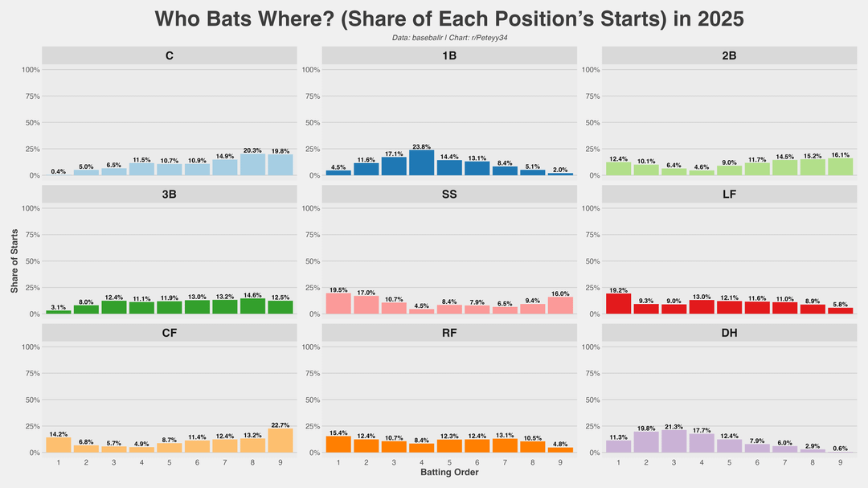Click the DH panel header
868x488 pixels.
730,333
